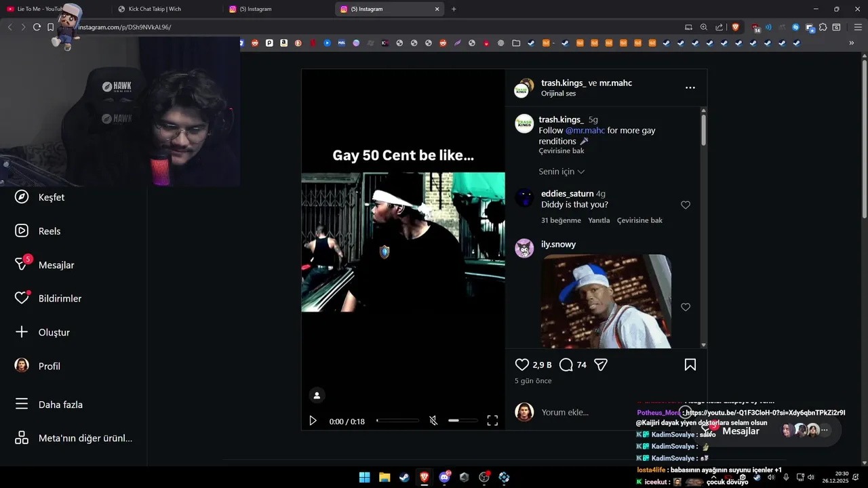Open File Explorer from taskbar
Screen dimensions: 868x488
pos(384,477)
